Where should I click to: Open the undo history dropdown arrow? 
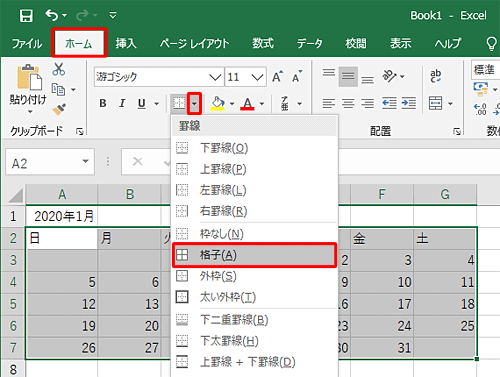[x=65, y=15]
